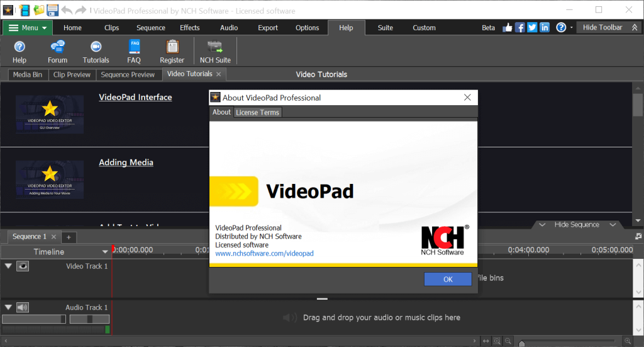
Task: Collapse Video Track 1 triangle
Action: (8, 266)
